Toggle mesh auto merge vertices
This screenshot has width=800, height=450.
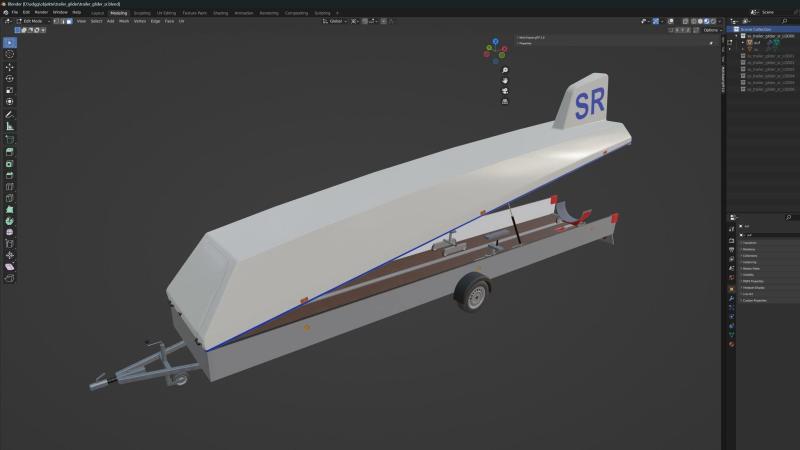(696, 30)
